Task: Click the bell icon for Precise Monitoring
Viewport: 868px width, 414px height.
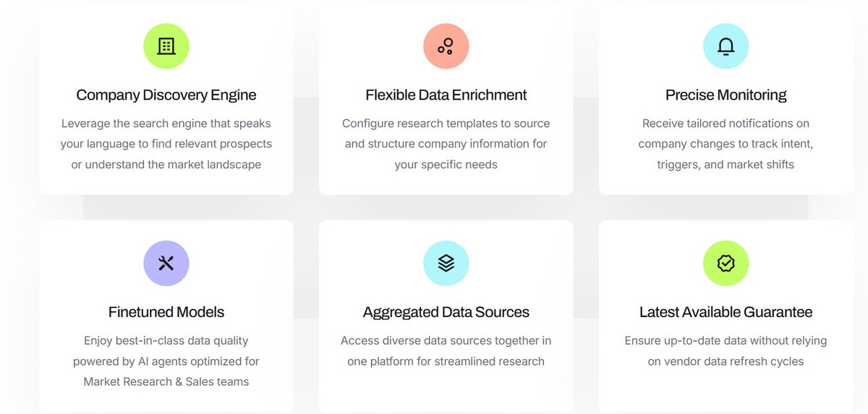Action: tap(726, 46)
